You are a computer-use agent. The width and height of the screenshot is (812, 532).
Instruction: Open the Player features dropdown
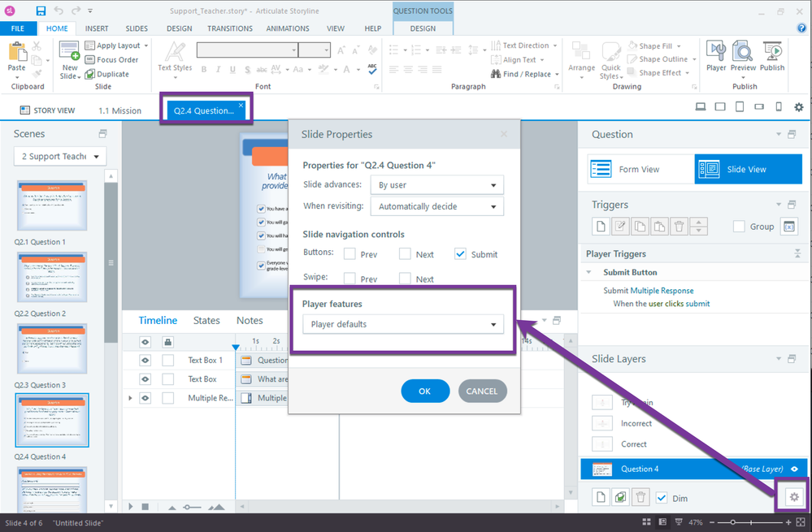click(403, 325)
